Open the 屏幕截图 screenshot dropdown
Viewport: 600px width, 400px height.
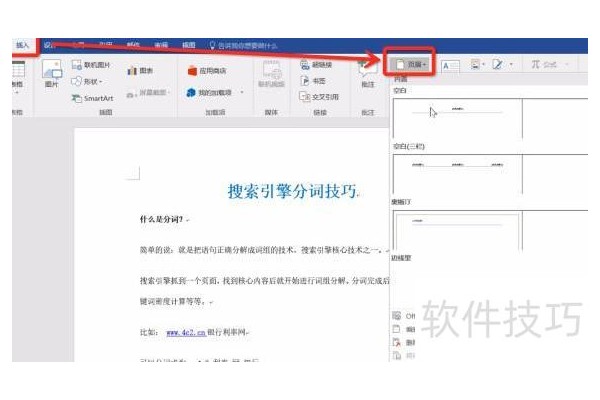pyautogui.click(x=148, y=93)
